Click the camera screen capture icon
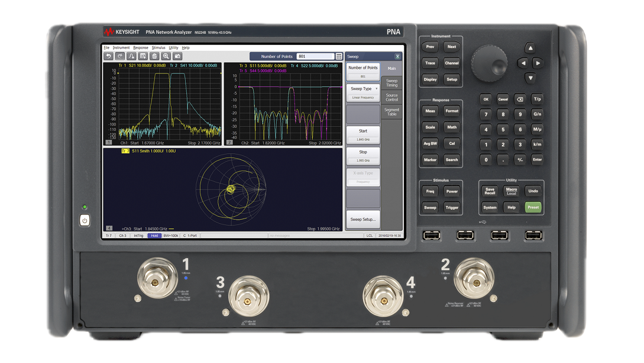This screenshot has width=644, height=363. point(177,56)
